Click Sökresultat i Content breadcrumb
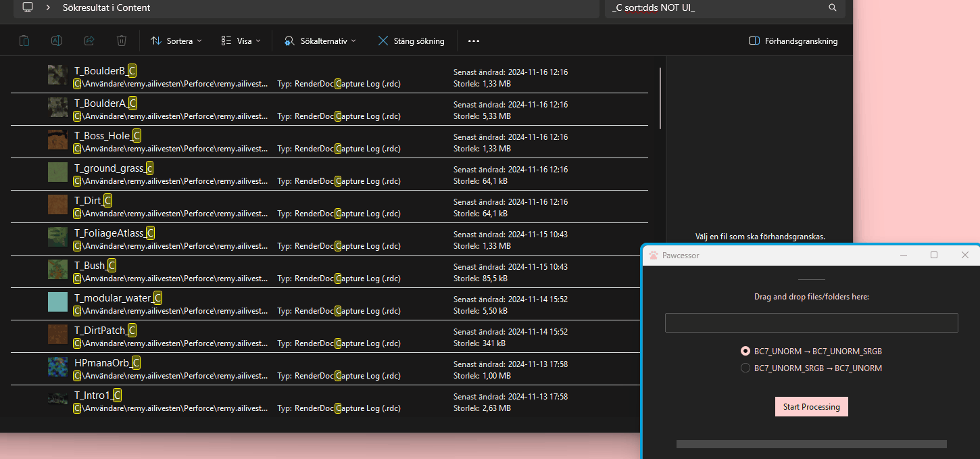 (106, 7)
